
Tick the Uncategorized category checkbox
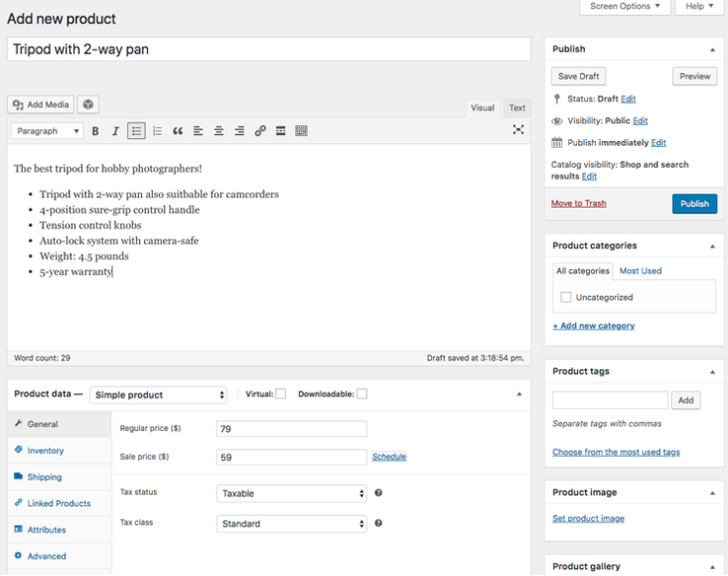point(565,297)
